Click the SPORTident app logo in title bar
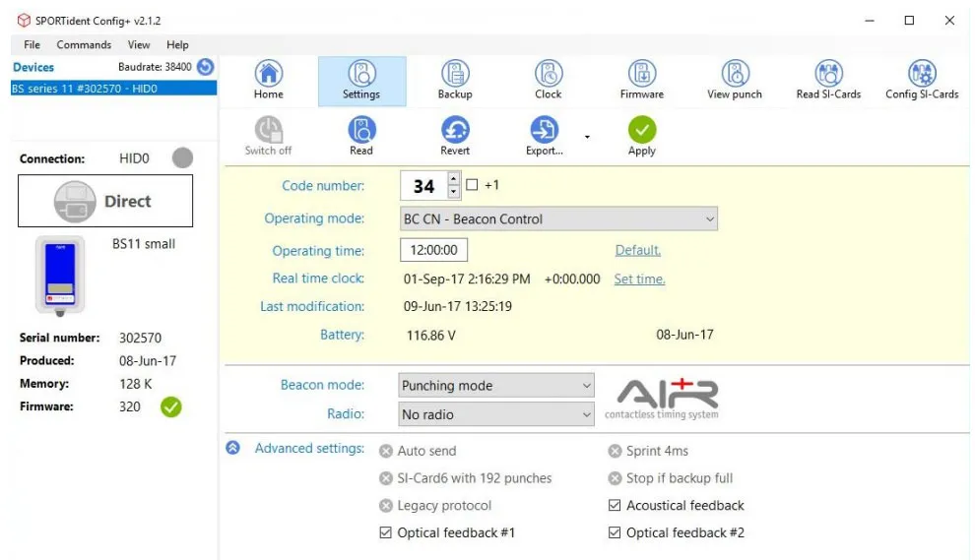Image resolution: width=975 pixels, height=560 pixels. (x=24, y=21)
